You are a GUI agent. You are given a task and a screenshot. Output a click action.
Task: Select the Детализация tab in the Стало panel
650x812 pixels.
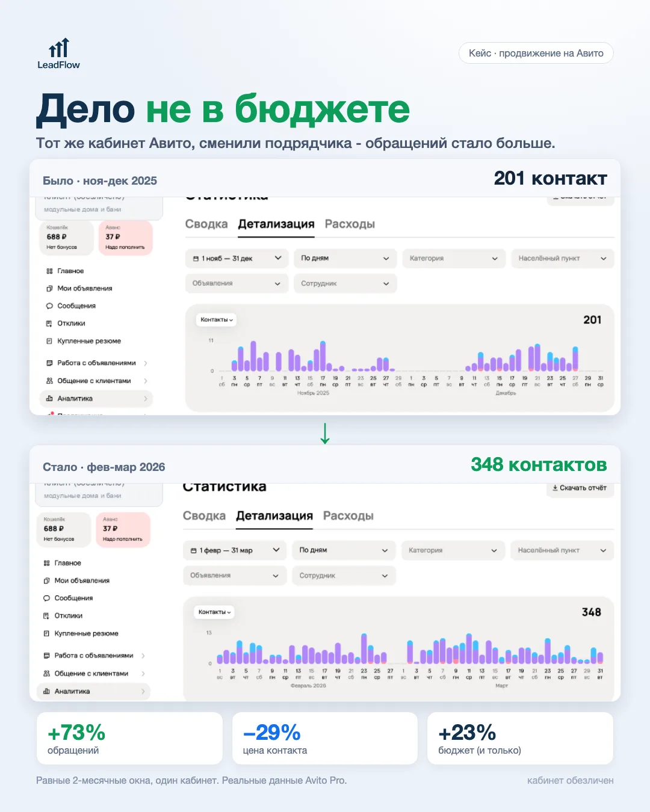coord(274,516)
